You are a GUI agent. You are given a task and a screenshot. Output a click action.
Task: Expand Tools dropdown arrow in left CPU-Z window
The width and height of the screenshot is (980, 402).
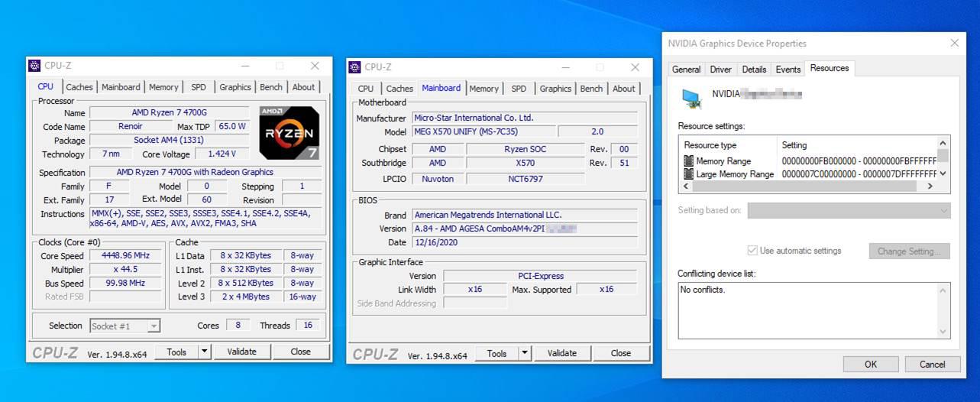(204, 352)
